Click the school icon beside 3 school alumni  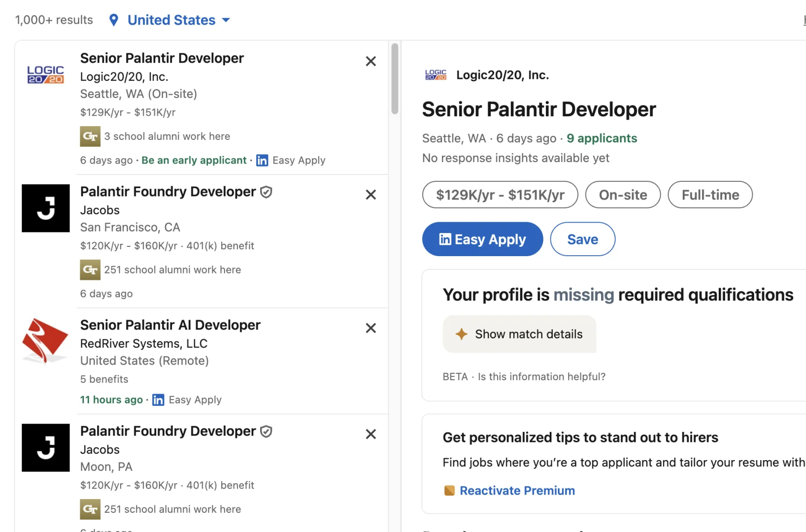point(90,136)
